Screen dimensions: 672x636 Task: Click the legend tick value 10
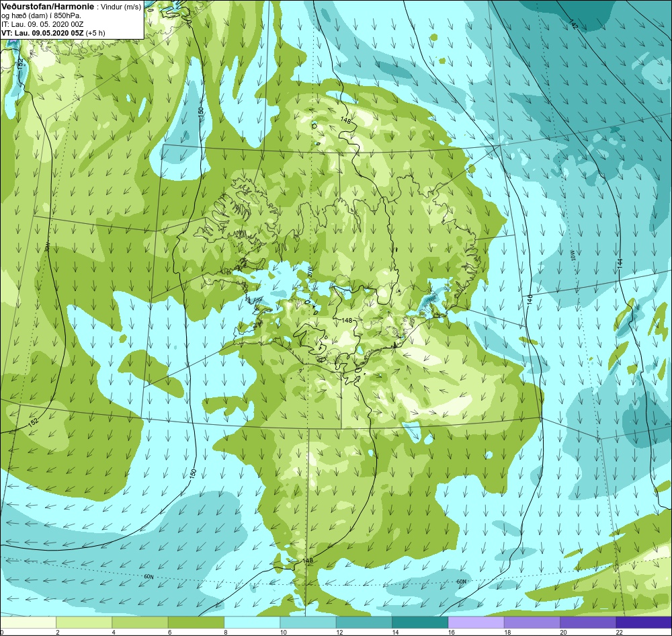(283, 632)
